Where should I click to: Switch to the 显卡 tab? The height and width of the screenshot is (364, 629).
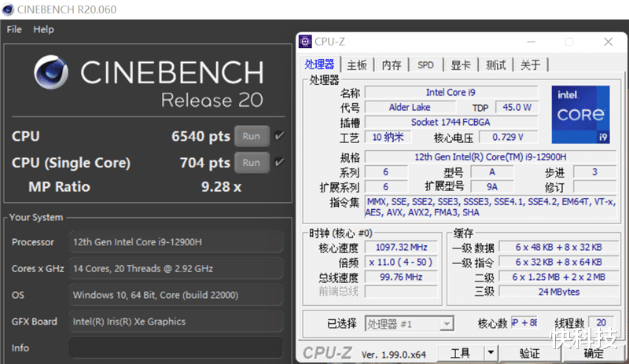[461, 65]
